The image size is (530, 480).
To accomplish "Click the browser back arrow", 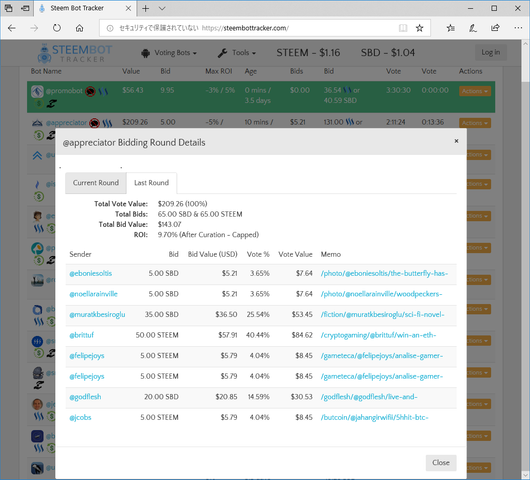I will point(12,28).
